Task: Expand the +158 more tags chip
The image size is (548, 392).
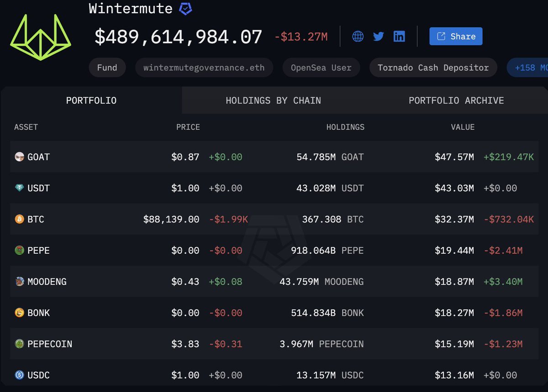Action: pos(527,68)
